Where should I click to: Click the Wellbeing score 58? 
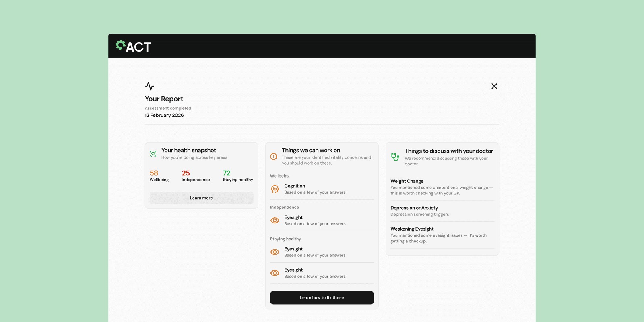tap(154, 173)
